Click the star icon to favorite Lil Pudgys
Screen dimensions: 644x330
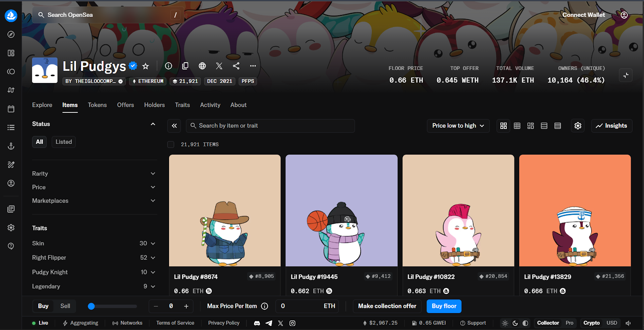click(x=146, y=66)
